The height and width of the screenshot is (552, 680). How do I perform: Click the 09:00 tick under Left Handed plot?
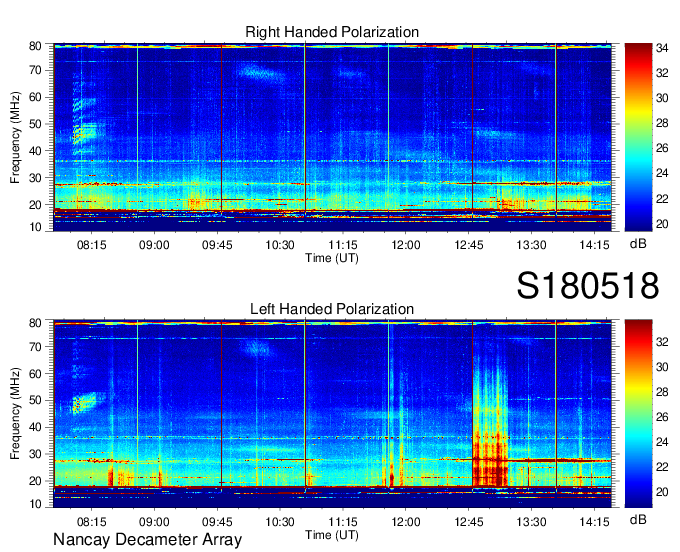154,522
